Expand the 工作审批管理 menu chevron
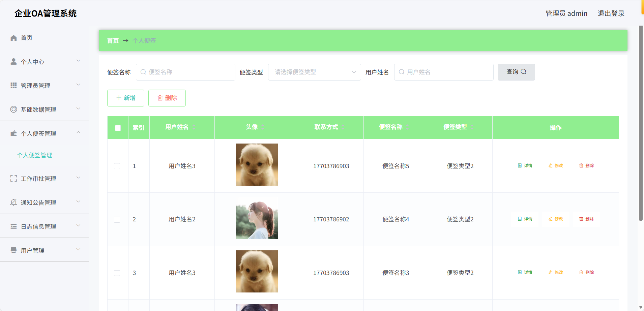644x311 pixels. point(78,178)
